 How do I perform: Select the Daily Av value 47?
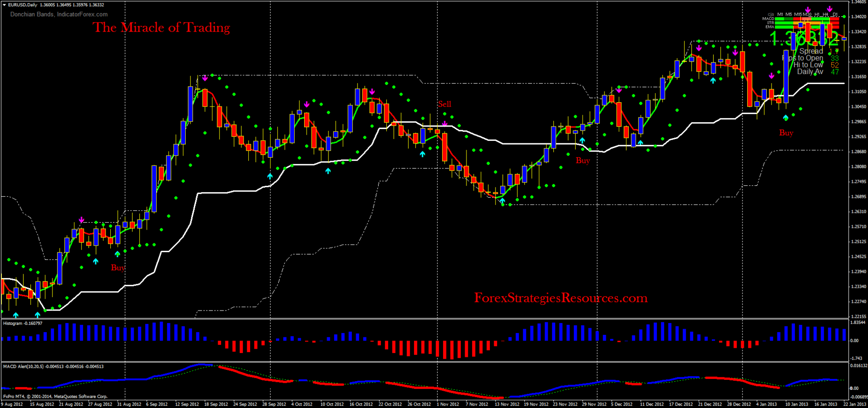pyautogui.click(x=835, y=72)
